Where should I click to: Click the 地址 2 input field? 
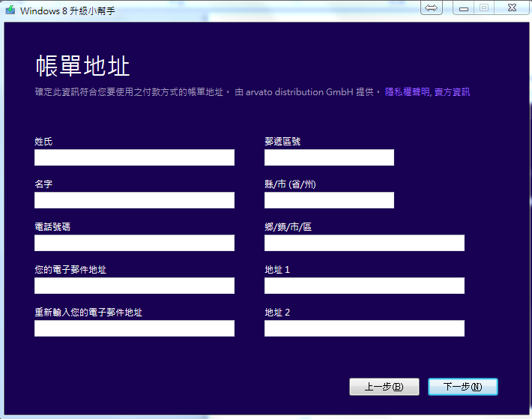click(x=364, y=328)
